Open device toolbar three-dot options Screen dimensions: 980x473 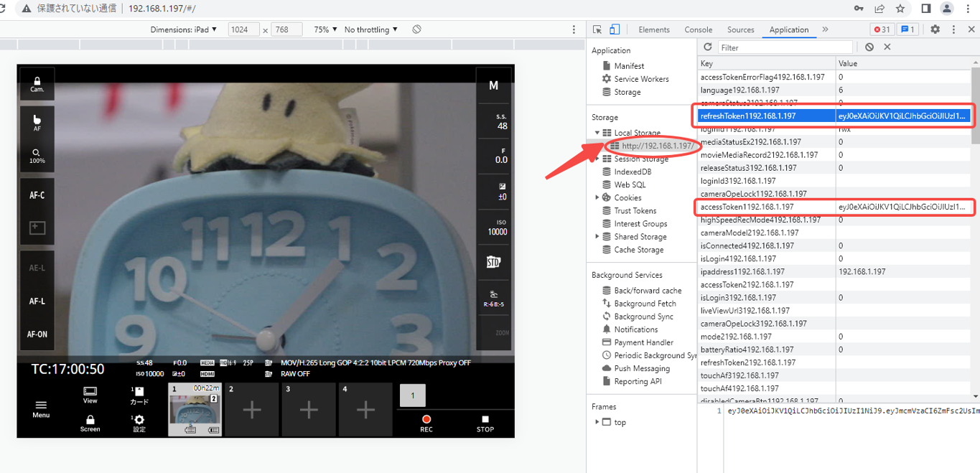tap(574, 29)
